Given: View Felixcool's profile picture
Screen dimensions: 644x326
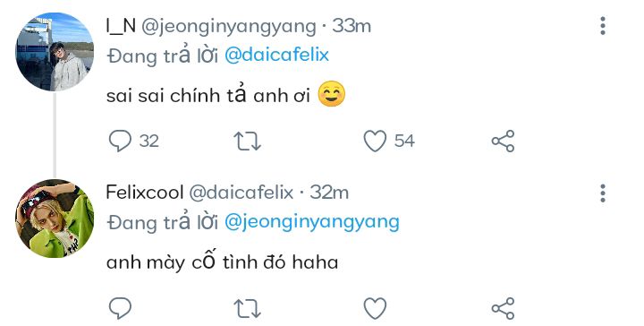Looking at the screenshot, I should pyautogui.click(x=55, y=219).
